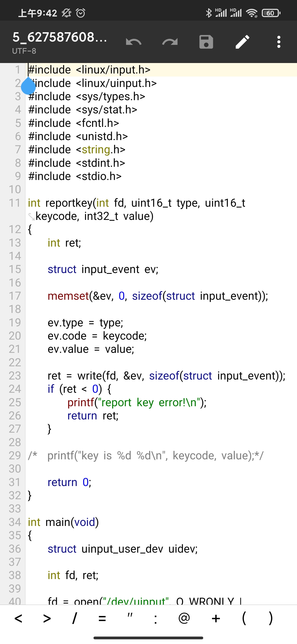
Task: Insert the less-than symbol from bottom bar
Action: click(x=18, y=619)
